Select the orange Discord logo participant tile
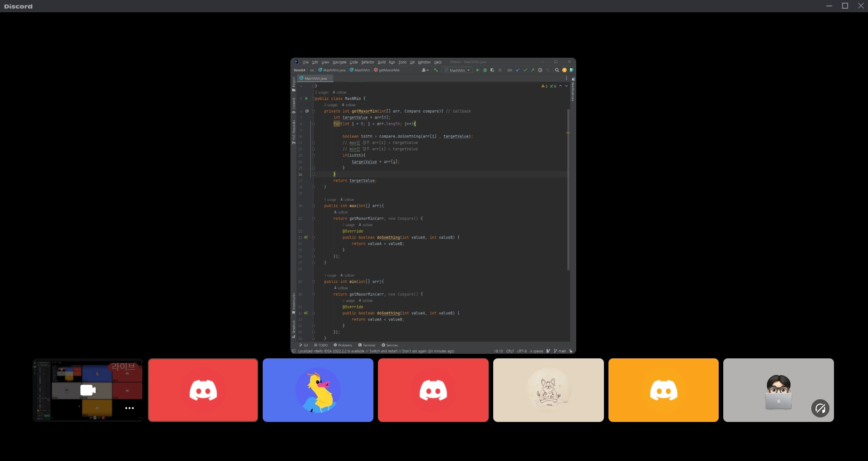The height and width of the screenshot is (461, 868). click(x=663, y=390)
